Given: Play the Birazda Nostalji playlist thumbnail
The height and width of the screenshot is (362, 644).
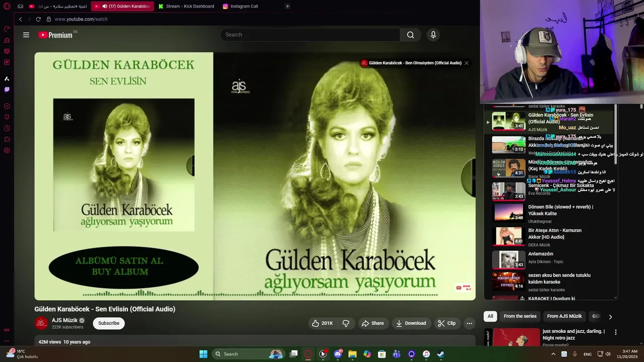Looking at the screenshot, I should tap(509, 144).
